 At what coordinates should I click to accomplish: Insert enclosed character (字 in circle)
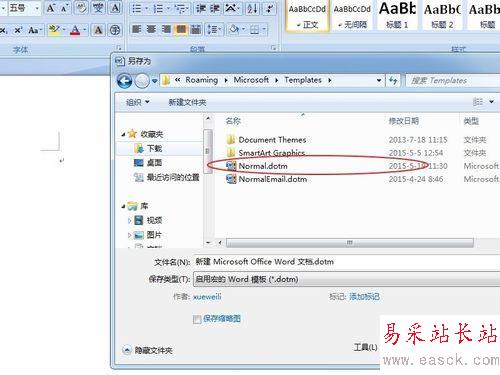pos(115,30)
